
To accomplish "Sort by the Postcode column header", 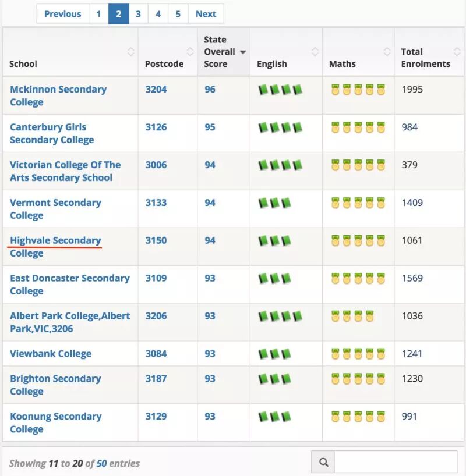I will click(x=168, y=52).
